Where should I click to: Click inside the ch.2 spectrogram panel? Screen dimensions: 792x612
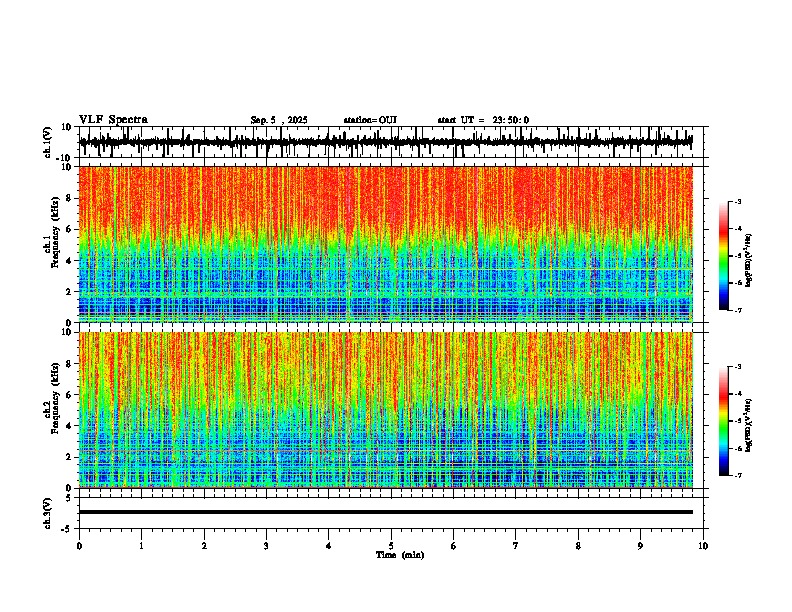(385, 410)
